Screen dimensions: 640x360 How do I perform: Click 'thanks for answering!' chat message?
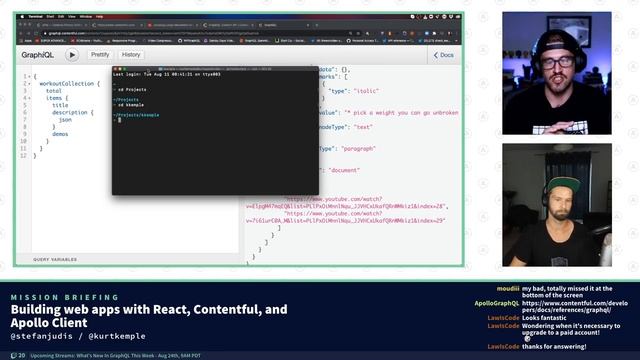point(554,347)
